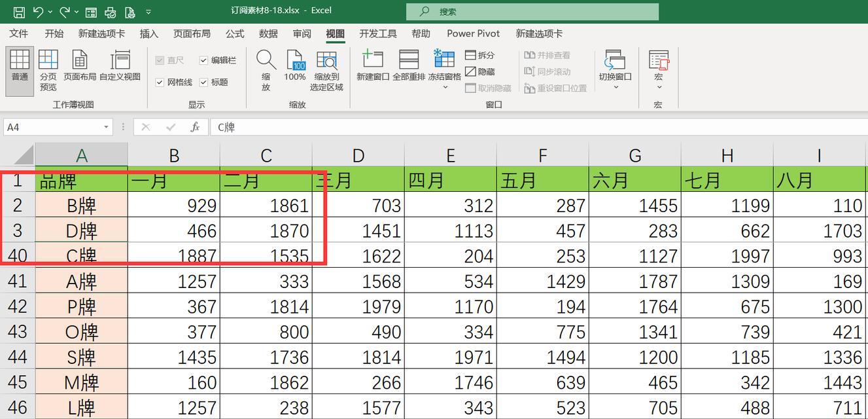Open the Undo history dropdown arrow
The width and height of the screenshot is (868, 419).
tap(50, 12)
